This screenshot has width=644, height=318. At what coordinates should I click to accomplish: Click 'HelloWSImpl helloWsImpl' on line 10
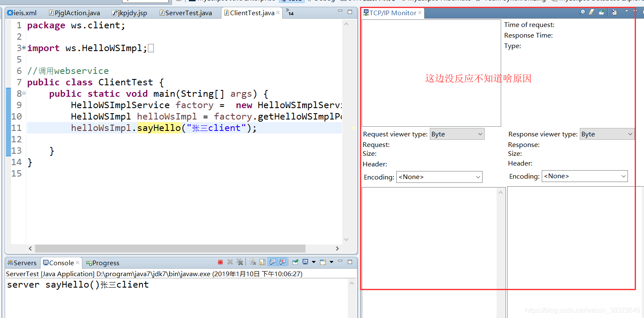134,117
